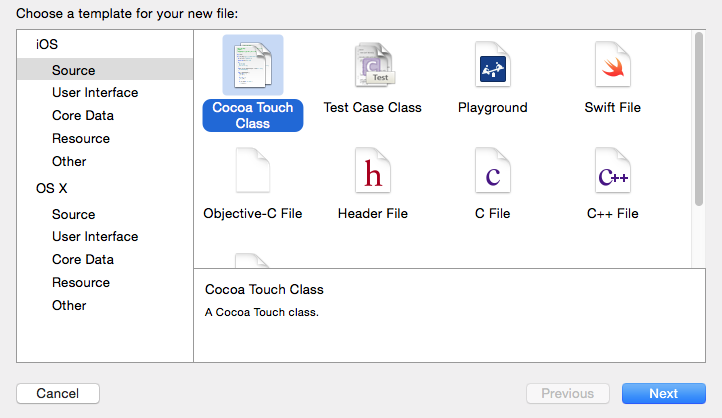Viewport: 722px width, 418px height.
Task: Open iOS User Interface category
Action: [95, 93]
